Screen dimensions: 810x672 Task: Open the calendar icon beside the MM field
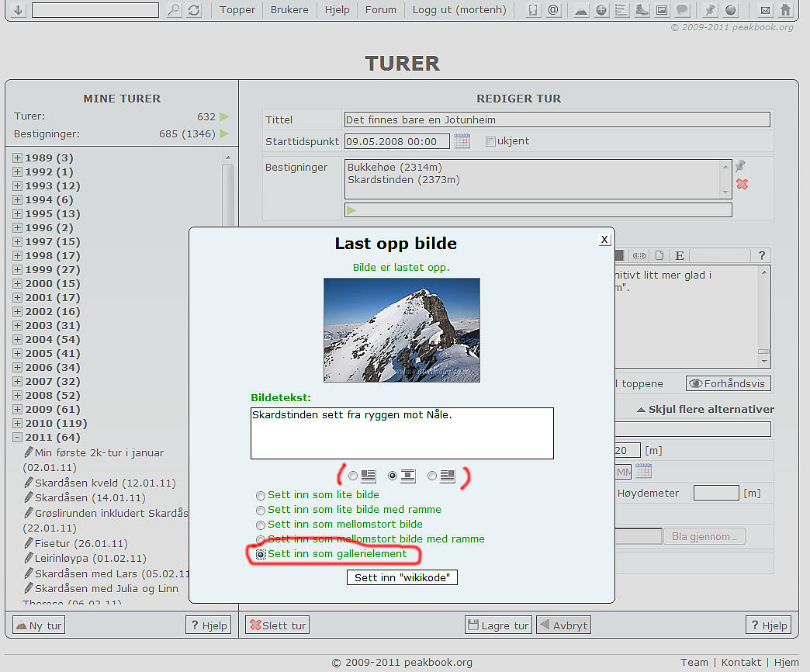pos(643,471)
